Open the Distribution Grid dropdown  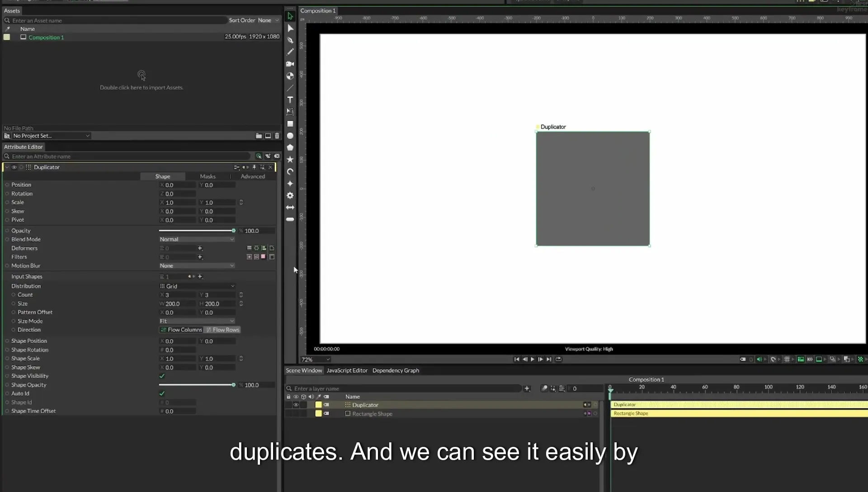tap(197, 286)
